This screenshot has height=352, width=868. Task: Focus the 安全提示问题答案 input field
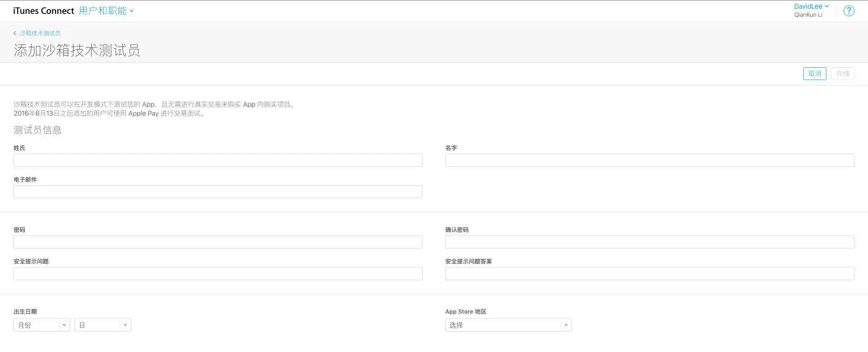coord(650,273)
